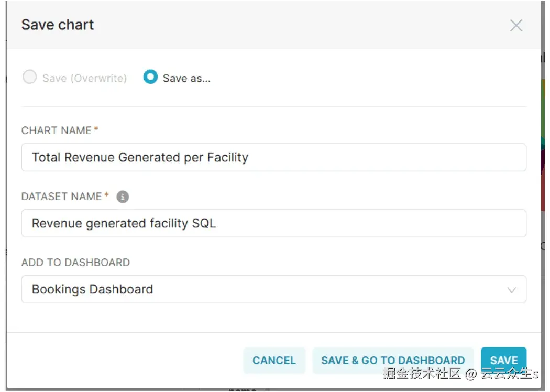The width and height of the screenshot is (550, 392).
Task: Click the 'Save (Overwrite)' option label text
Action: point(84,79)
